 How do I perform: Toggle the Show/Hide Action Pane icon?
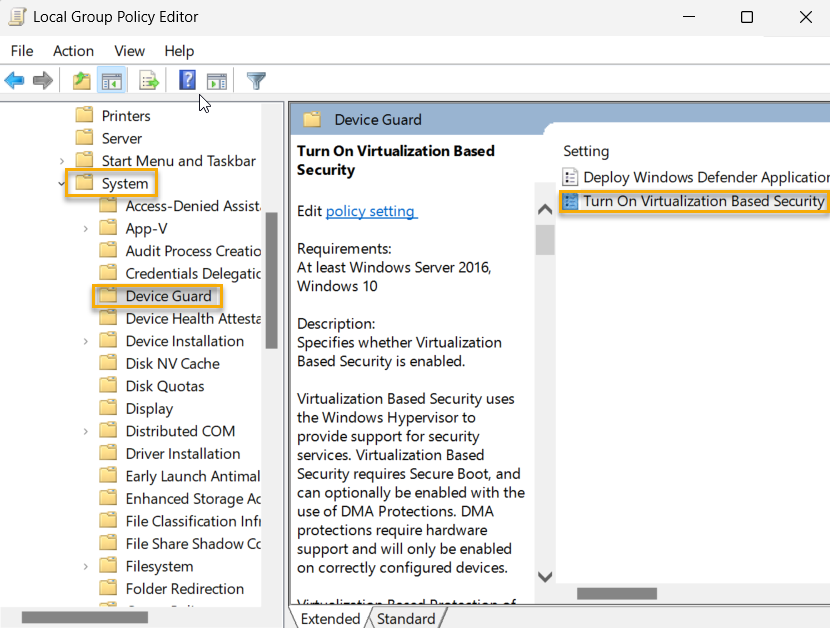point(218,80)
